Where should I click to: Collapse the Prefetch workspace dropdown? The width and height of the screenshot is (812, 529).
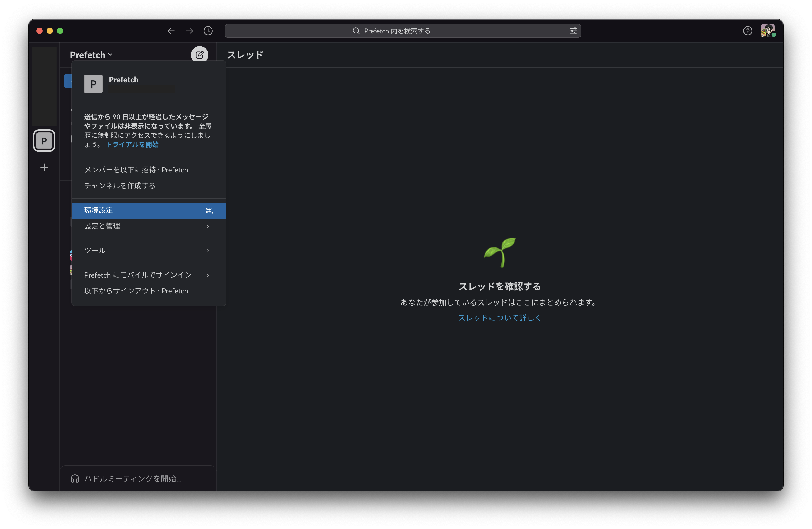(91, 55)
